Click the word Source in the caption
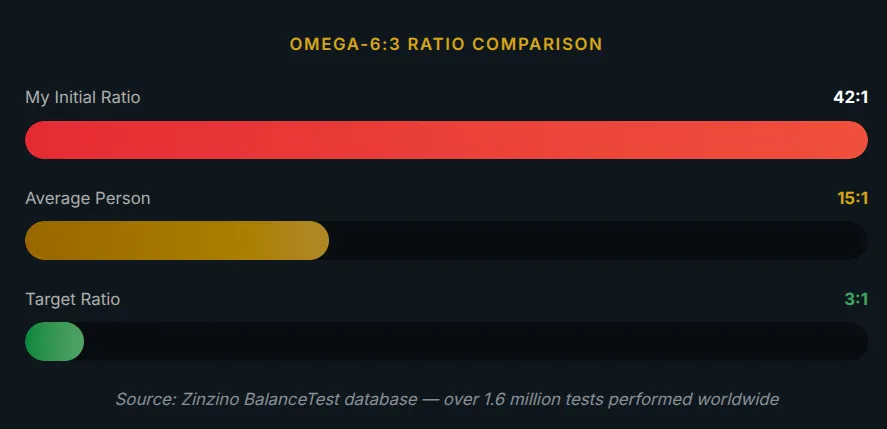The height and width of the screenshot is (429, 887). tap(145, 400)
